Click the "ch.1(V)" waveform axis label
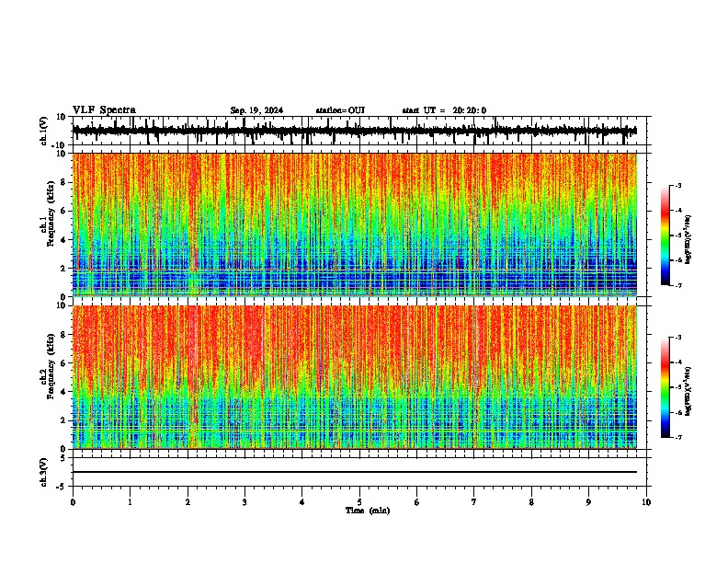This screenshot has width=728, height=563. tap(43, 131)
